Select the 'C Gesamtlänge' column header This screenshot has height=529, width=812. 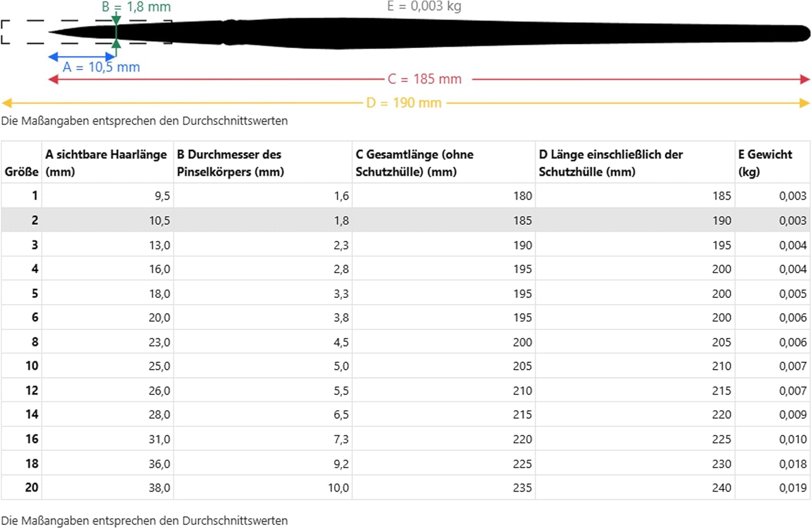click(x=414, y=162)
